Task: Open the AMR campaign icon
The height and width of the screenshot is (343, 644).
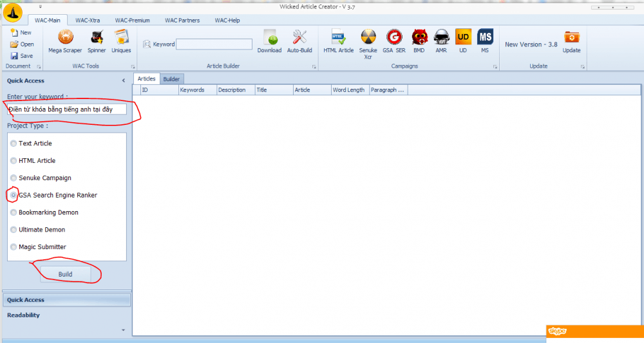Action: 441,41
